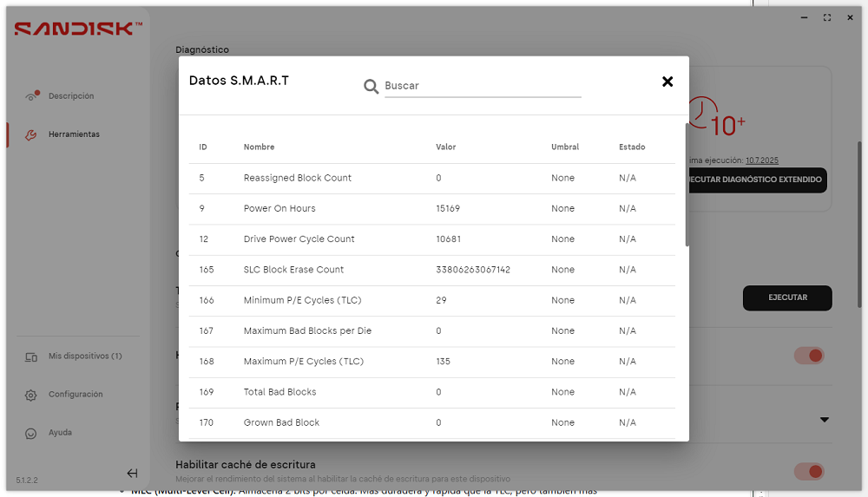Select the Power On Hours row
Screen dimensions: 868x497
tap(431, 209)
